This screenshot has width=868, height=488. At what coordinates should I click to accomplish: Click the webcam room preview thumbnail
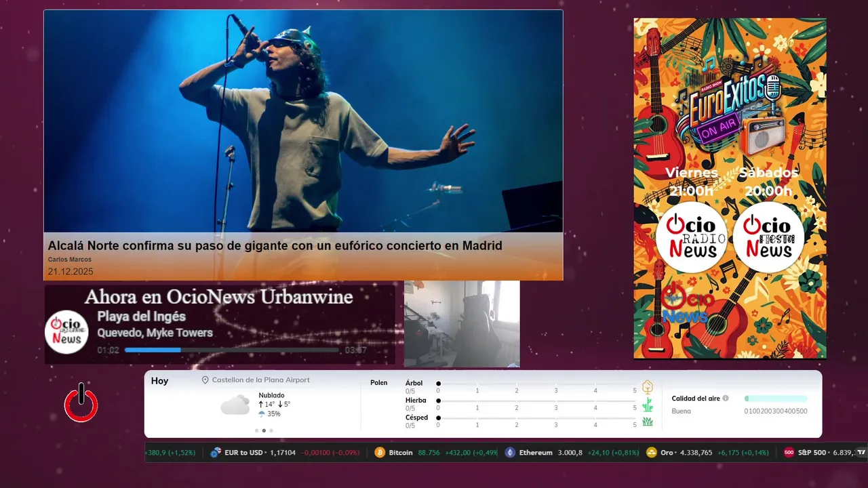click(462, 324)
